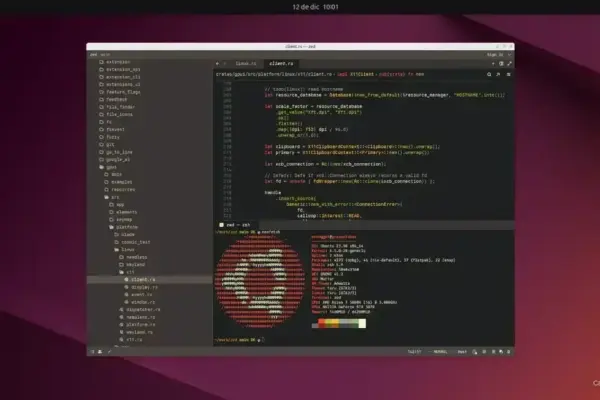Expand the keymap folder
This screenshot has width=600, height=400.
point(121,220)
